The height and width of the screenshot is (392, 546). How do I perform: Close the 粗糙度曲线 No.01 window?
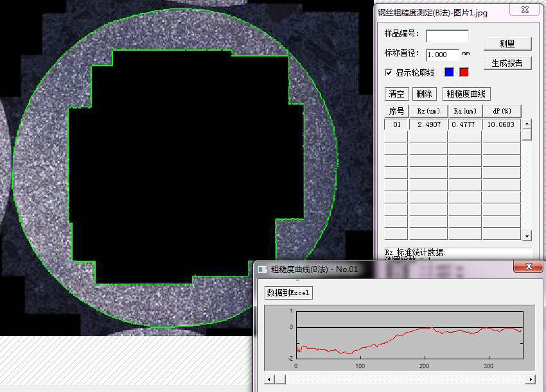tap(528, 266)
